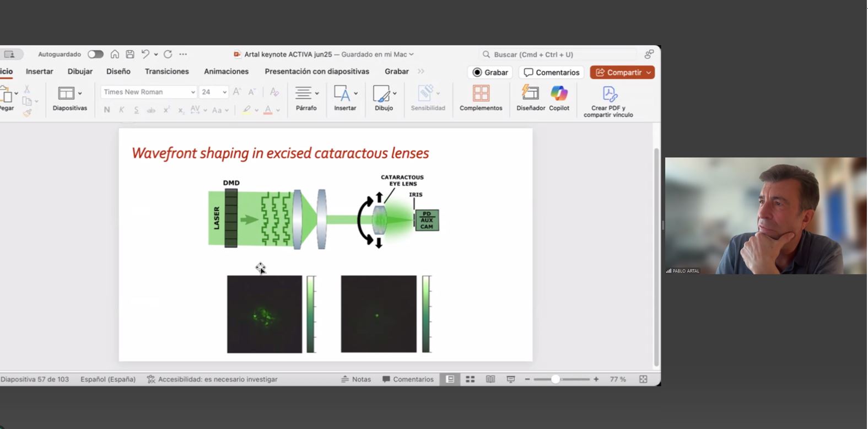Cut selection with the scissors icon
Screen dimensions: 868x429
26,89
